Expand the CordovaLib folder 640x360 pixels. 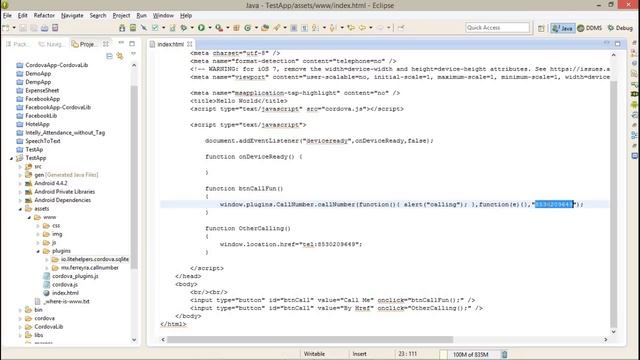click(20, 327)
